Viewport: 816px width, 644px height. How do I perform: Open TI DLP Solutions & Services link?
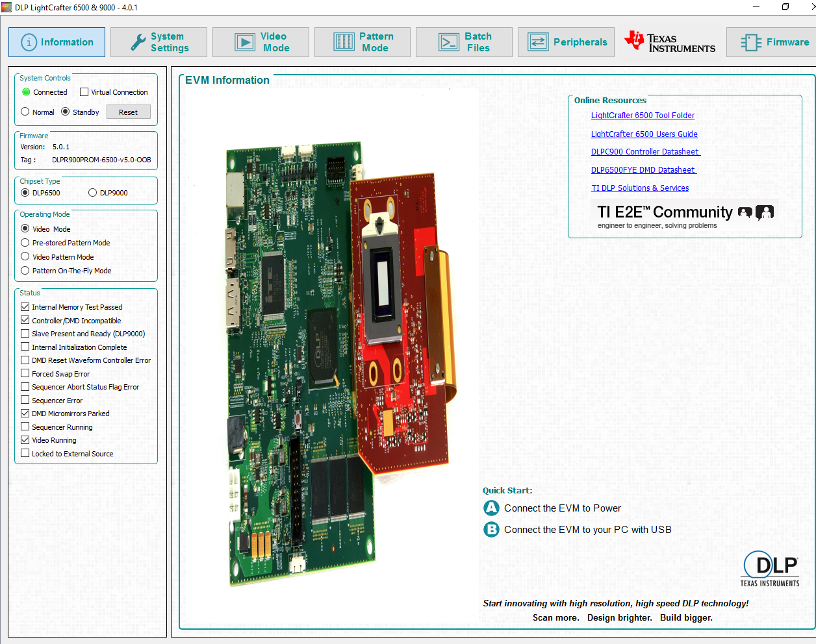pyautogui.click(x=640, y=188)
